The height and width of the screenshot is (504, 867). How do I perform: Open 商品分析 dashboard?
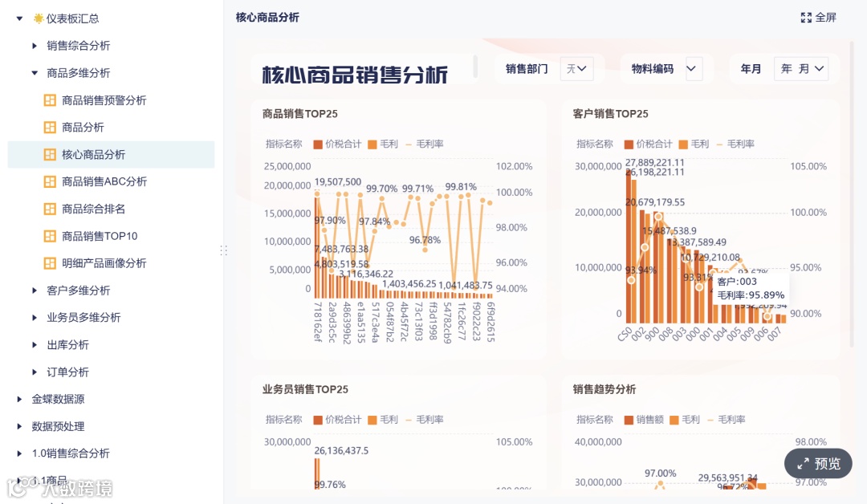click(83, 127)
